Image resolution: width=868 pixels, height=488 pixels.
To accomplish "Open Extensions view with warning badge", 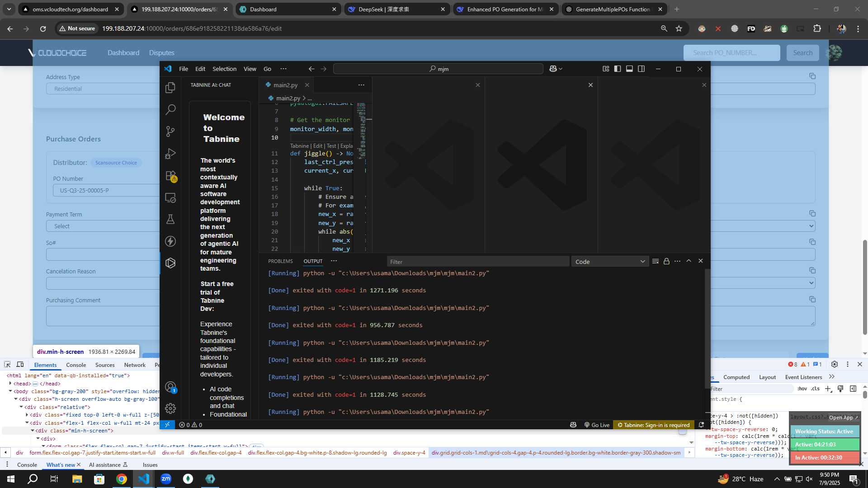I will click(170, 176).
